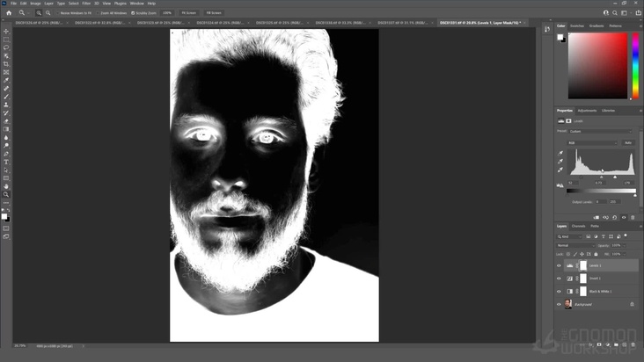644x362 pixels.
Task: Select the Horizontal Type tool
Action: (x=6, y=163)
